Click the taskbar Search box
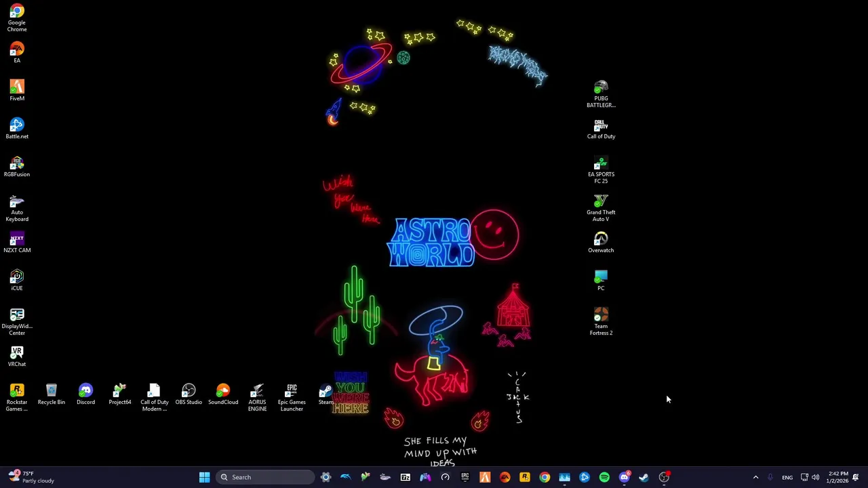 (x=265, y=477)
